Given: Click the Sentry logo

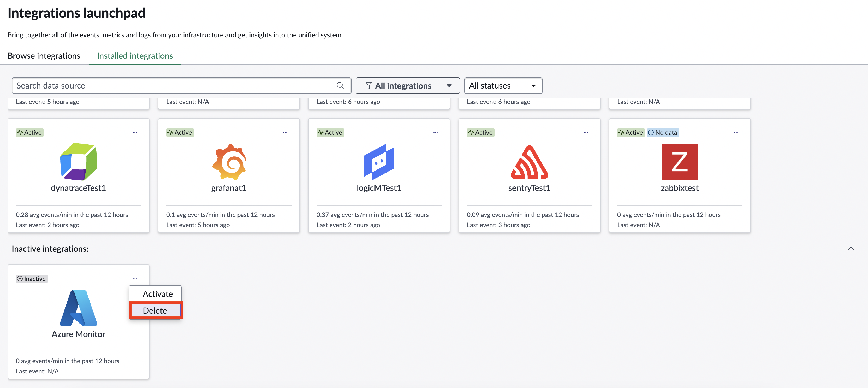Looking at the screenshot, I should point(529,162).
